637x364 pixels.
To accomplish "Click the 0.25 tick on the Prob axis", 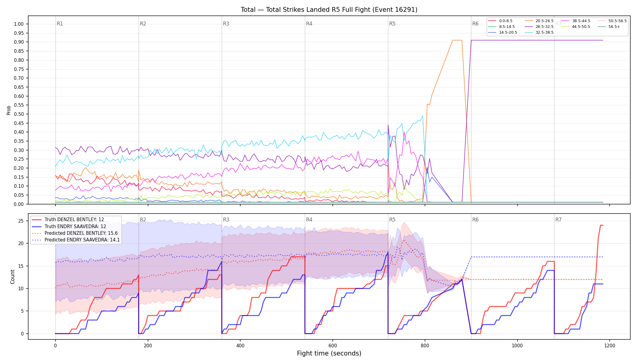I will click(x=19, y=159).
